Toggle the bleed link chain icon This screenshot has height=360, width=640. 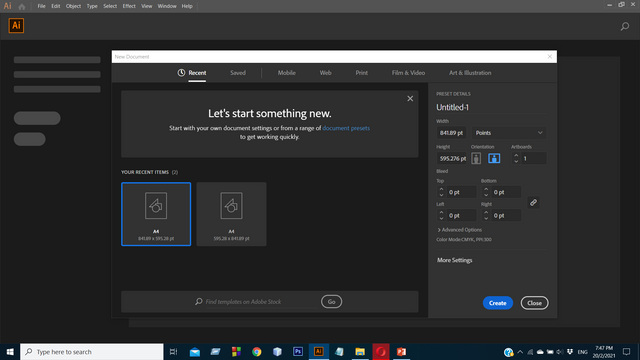pos(533,202)
